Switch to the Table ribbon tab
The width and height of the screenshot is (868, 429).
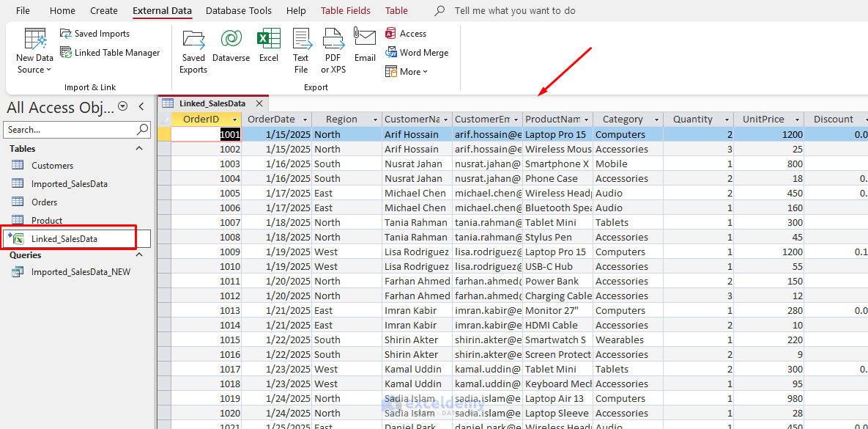click(396, 10)
